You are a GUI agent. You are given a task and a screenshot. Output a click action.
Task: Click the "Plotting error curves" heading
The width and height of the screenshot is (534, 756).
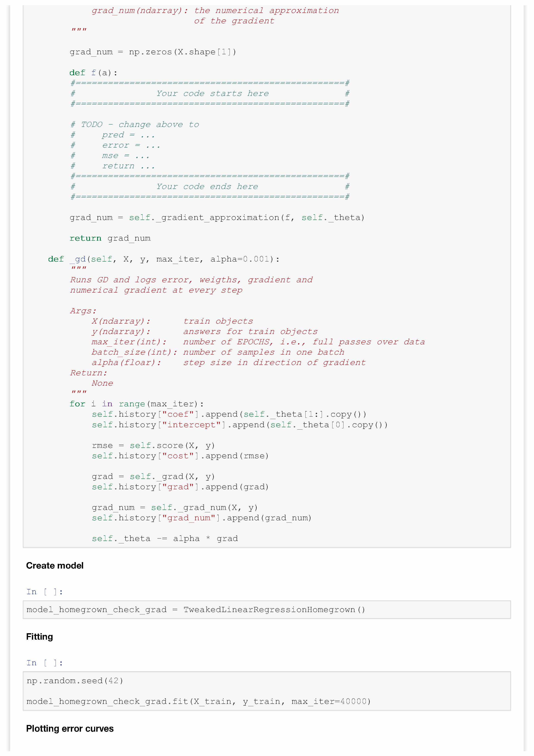[x=70, y=728]
